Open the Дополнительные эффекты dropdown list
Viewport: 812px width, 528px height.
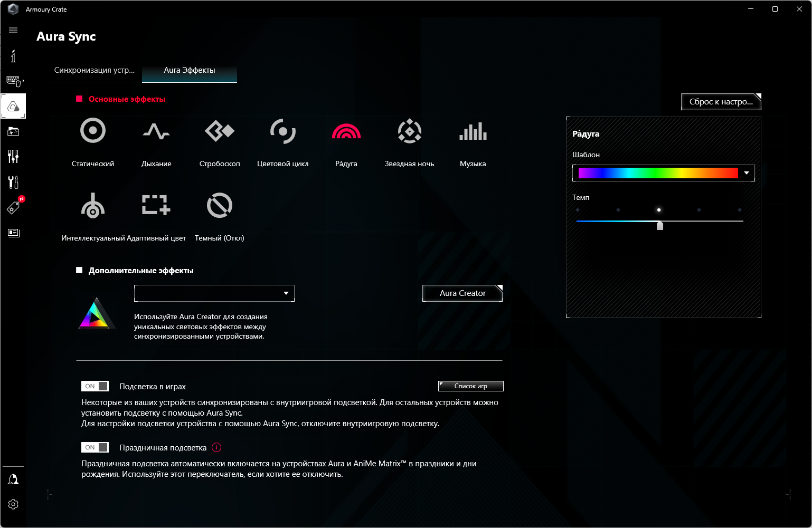[214, 293]
